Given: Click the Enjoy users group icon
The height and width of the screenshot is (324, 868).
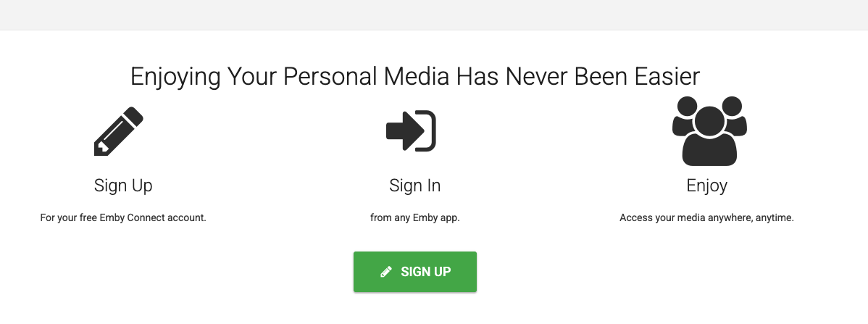Looking at the screenshot, I should [x=709, y=130].
